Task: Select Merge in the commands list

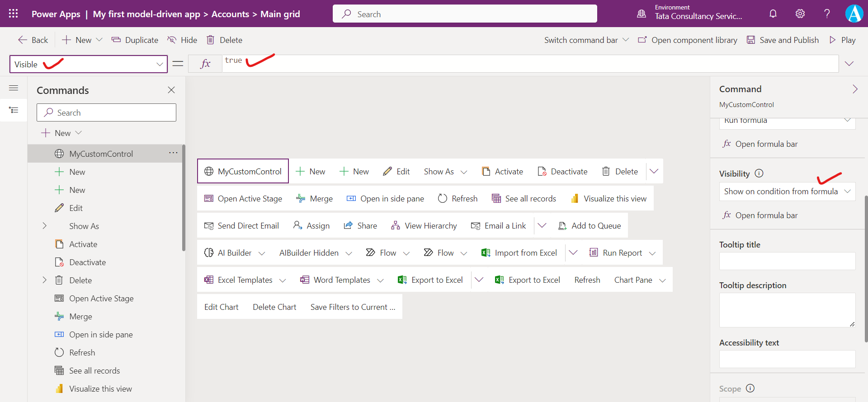Action: 80,317
